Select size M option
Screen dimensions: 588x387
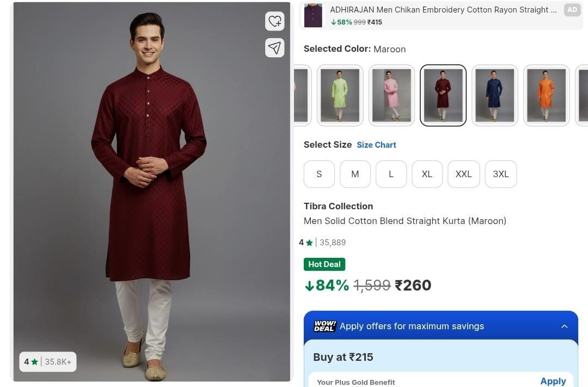tap(355, 174)
